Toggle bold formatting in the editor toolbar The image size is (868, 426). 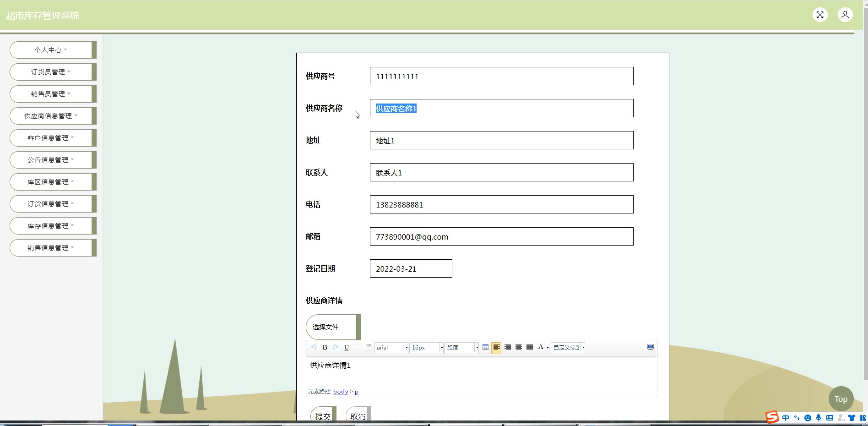[325, 347]
